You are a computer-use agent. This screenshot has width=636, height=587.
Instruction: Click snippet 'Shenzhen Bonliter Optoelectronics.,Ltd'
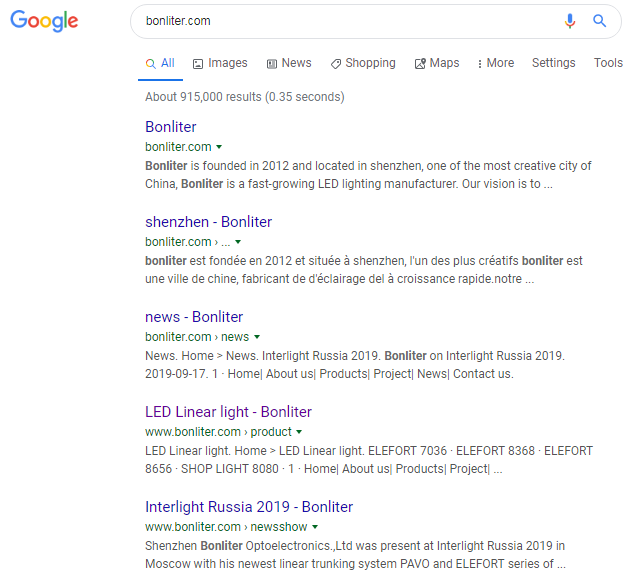click(355, 555)
